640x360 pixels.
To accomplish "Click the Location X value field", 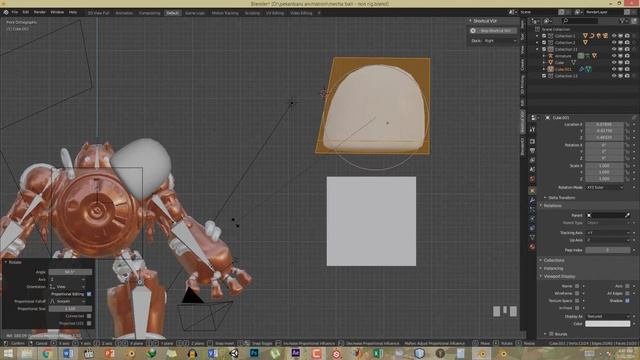I will pos(604,124).
